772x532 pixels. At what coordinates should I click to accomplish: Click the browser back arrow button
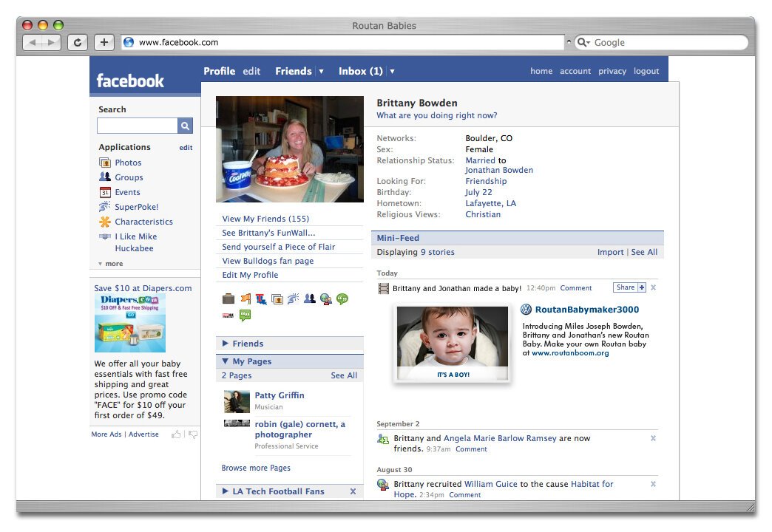[33, 42]
